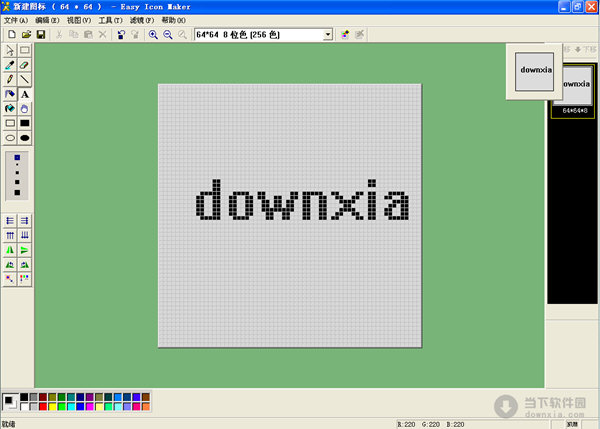Zoom in on the canvas

[x=153, y=34]
